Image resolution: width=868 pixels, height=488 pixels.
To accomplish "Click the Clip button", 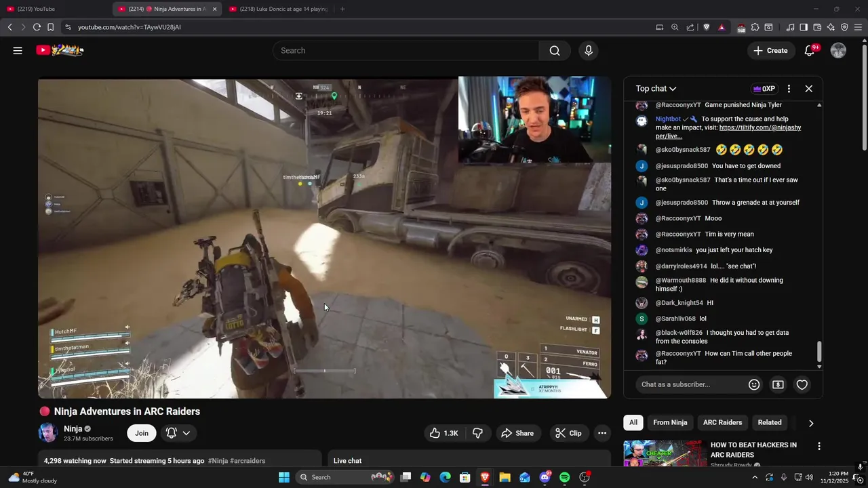I will (x=568, y=433).
